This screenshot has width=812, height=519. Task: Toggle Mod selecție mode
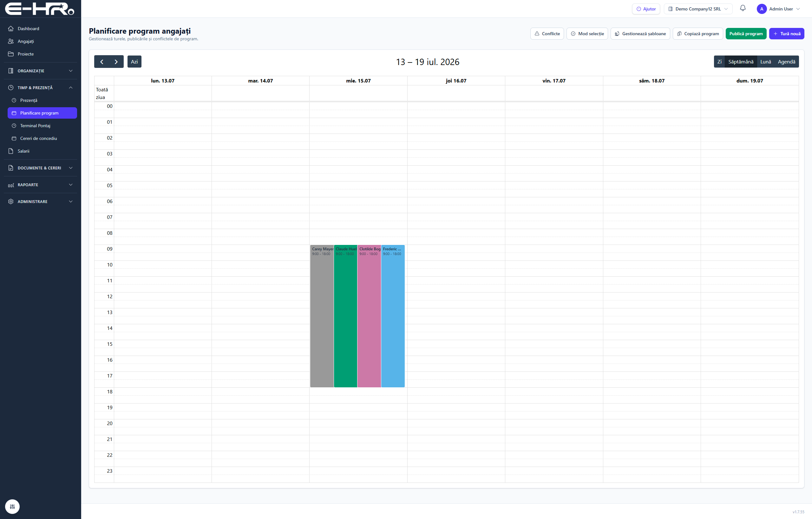click(587, 34)
